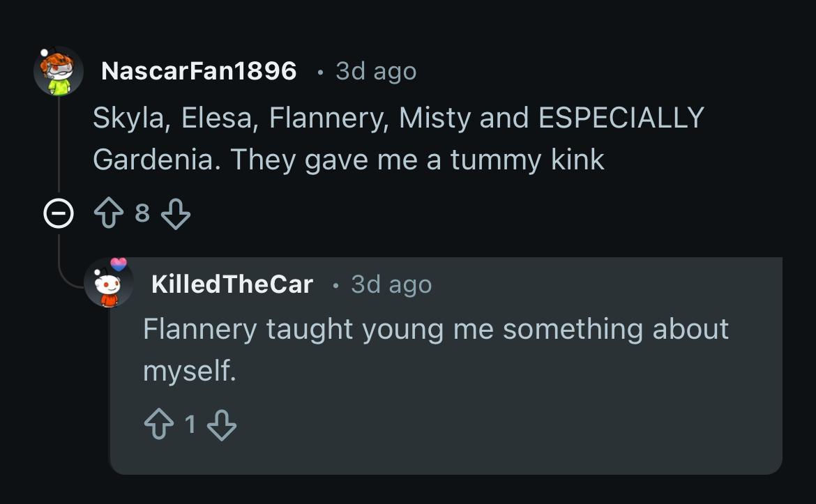Click the score count 8
Screen dimensions: 816x504
pos(142,213)
